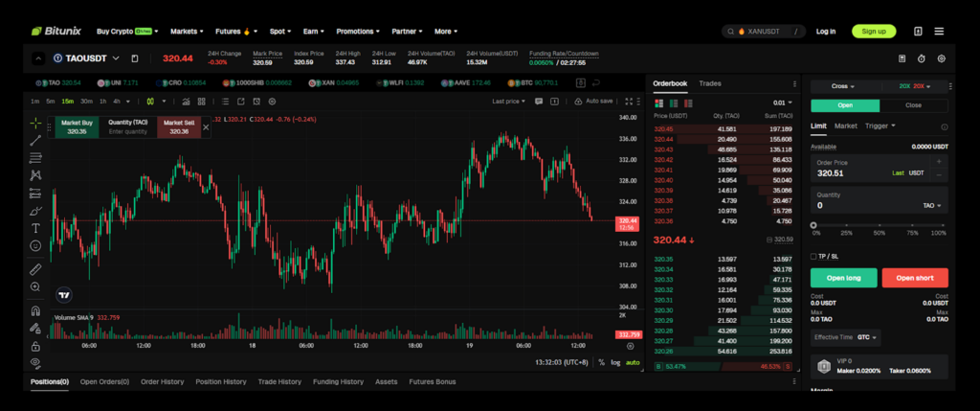Open the 20X leverage dropdown
The height and width of the screenshot is (411, 980).
coord(915,86)
